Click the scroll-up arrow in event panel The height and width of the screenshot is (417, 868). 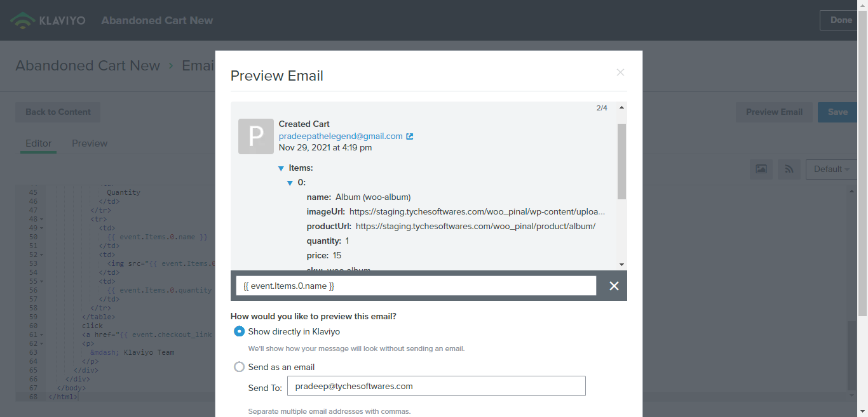point(621,107)
